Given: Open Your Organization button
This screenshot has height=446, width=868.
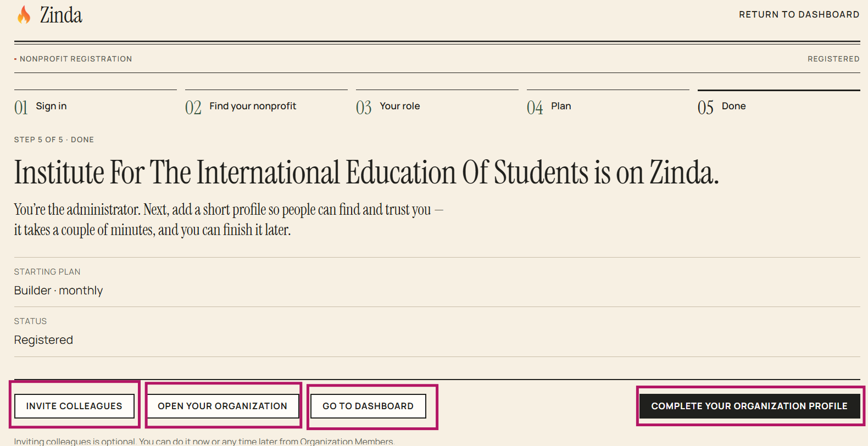Looking at the screenshot, I should tap(222, 406).
